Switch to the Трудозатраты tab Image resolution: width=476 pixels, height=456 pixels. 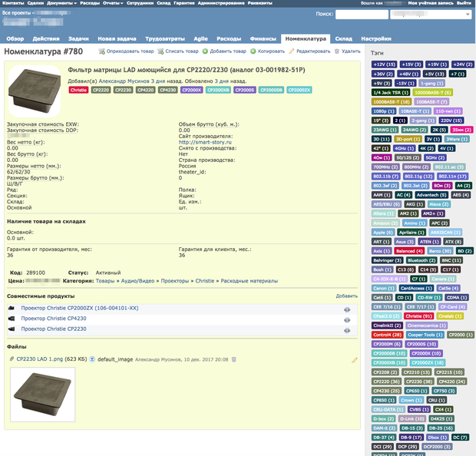point(165,38)
